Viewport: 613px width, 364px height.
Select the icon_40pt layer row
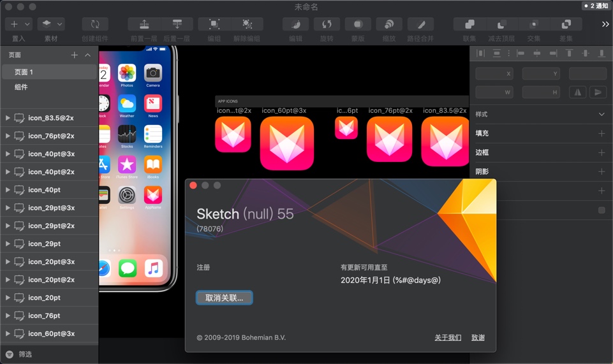point(49,189)
